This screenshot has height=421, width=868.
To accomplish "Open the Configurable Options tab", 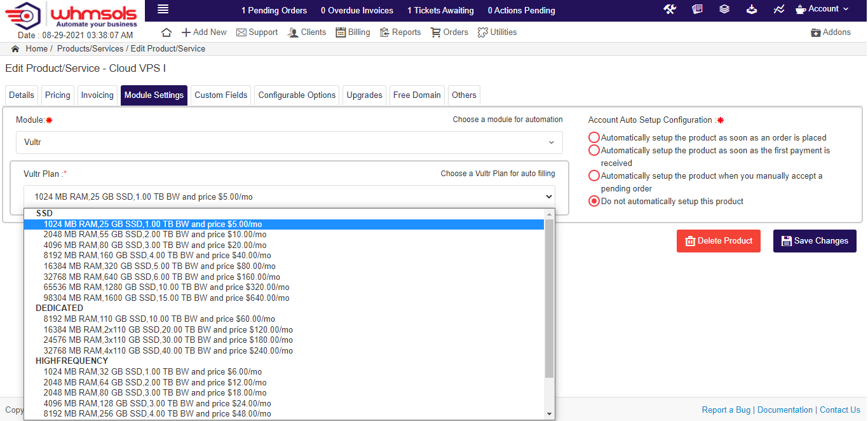I will 297,95.
